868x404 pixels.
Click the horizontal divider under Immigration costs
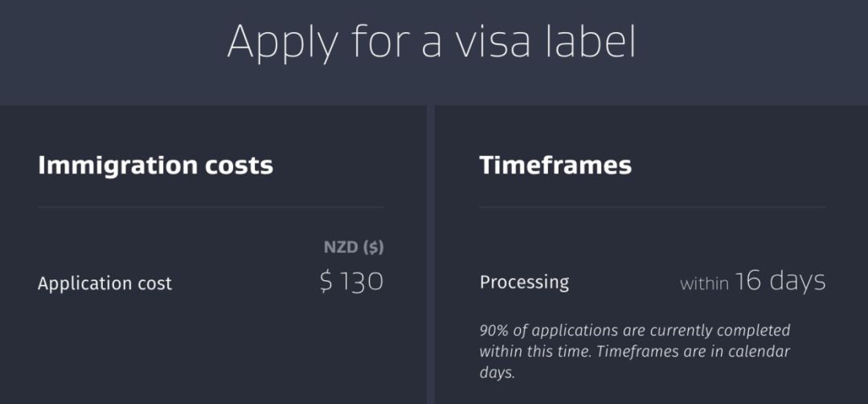point(211,207)
